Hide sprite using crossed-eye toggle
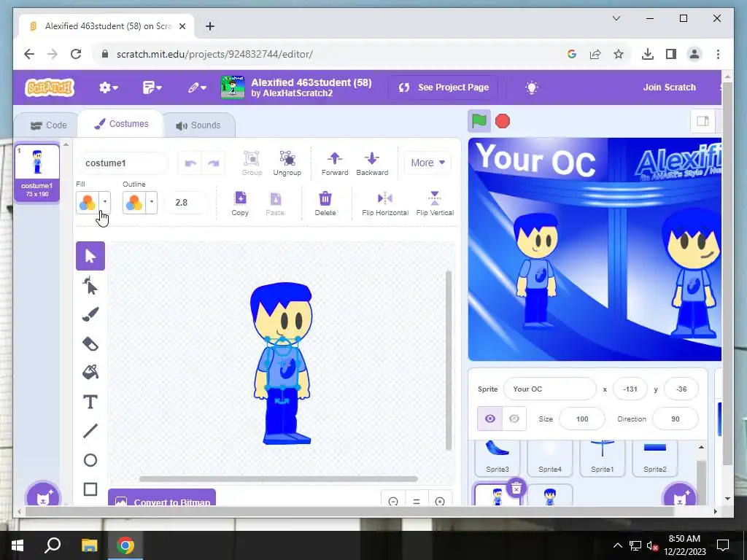 click(514, 419)
